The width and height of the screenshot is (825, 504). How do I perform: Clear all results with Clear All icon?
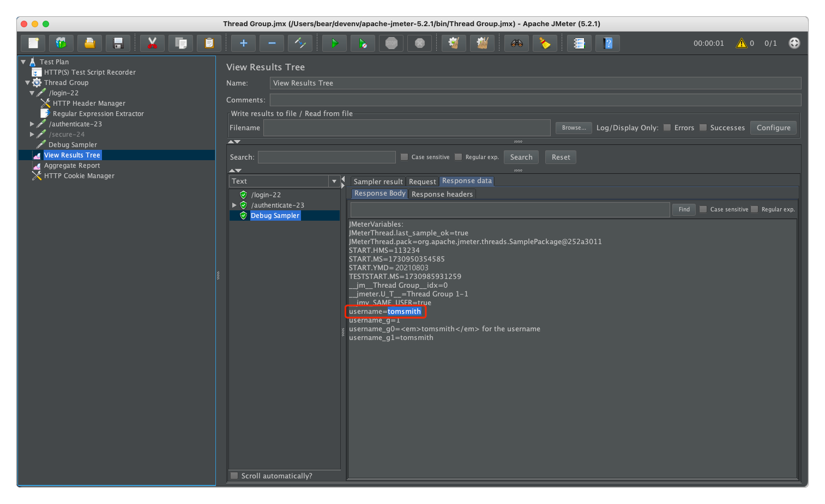482,43
